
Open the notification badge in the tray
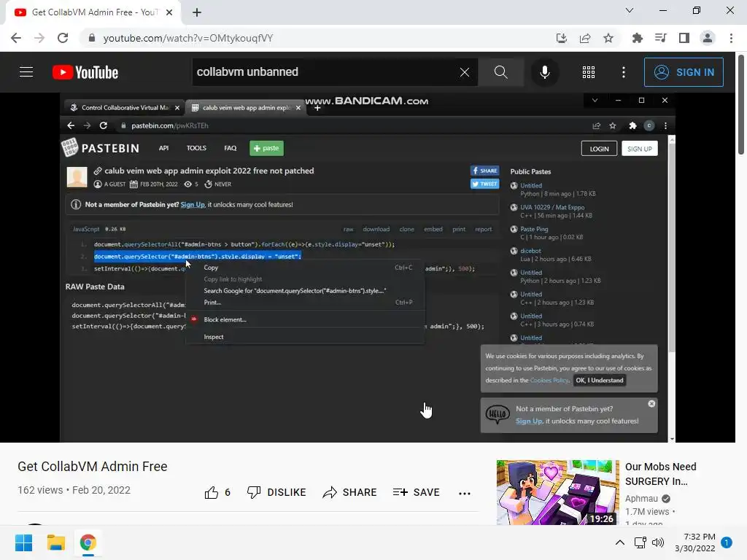[727, 542]
